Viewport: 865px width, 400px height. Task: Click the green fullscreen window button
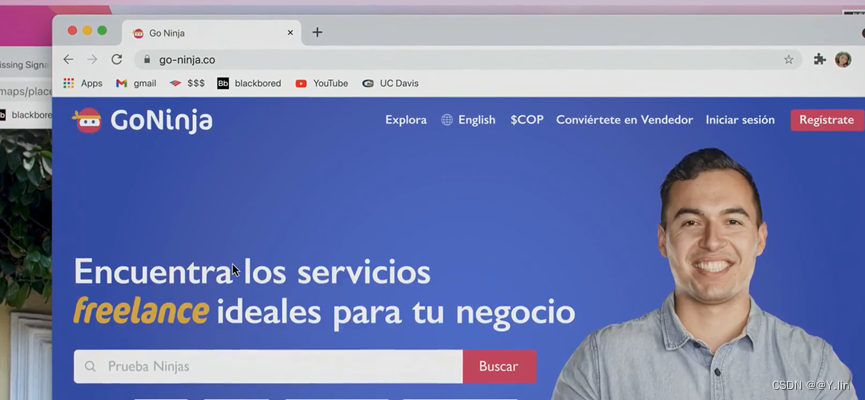click(x=102, y=30)
